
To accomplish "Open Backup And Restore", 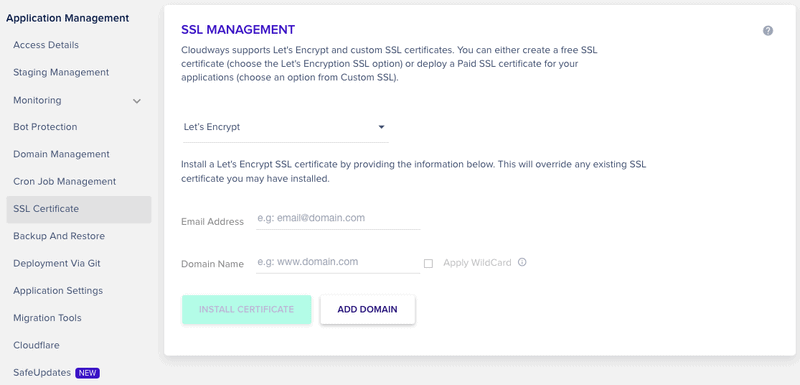I will coord(59,236).
